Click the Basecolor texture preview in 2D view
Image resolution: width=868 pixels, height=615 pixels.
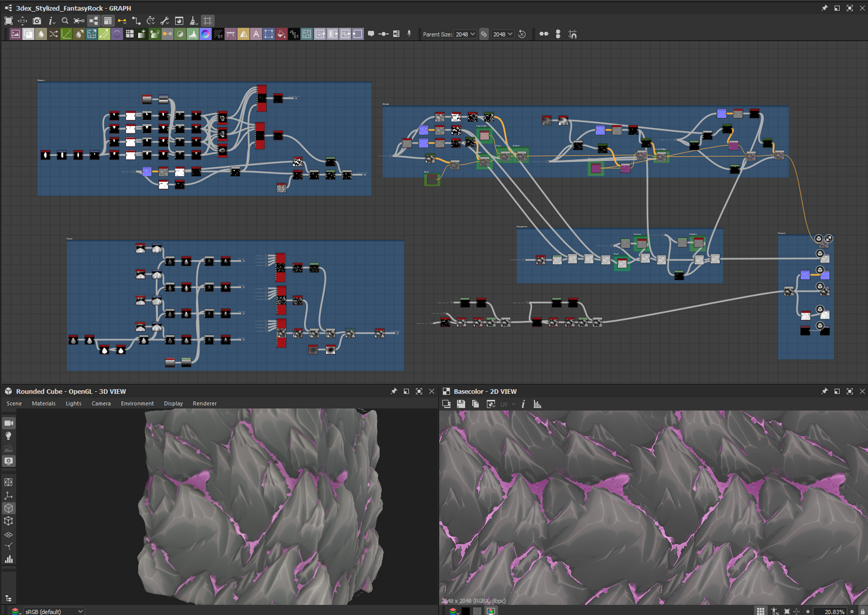click(x=653, y=507)
